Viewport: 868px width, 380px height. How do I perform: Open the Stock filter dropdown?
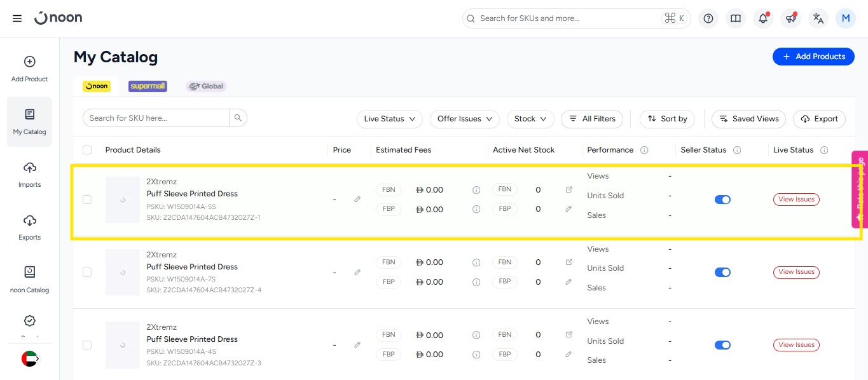(530, 119)
